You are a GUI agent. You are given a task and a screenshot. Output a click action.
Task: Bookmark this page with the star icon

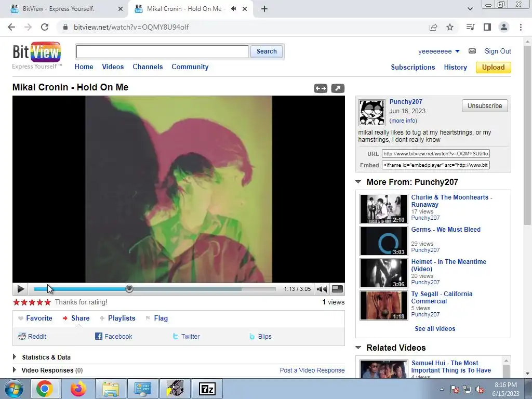point(450,27)
